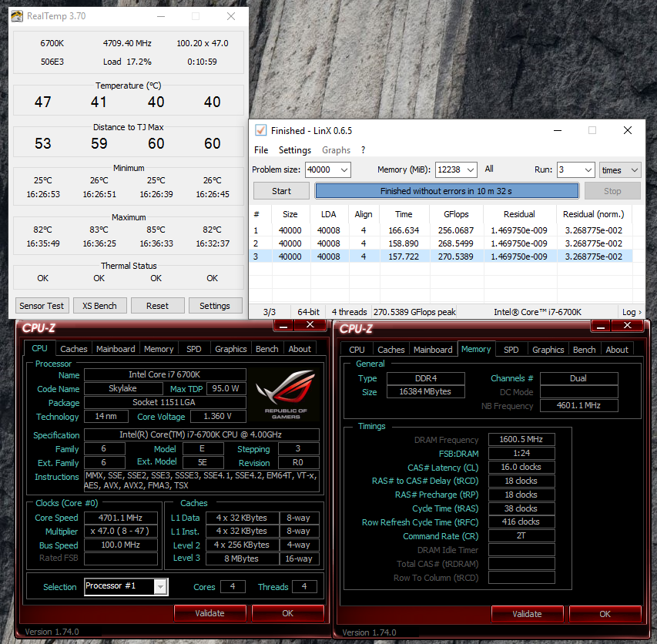
Task: Open the File menu in LinX
Action: coord(261,150)
